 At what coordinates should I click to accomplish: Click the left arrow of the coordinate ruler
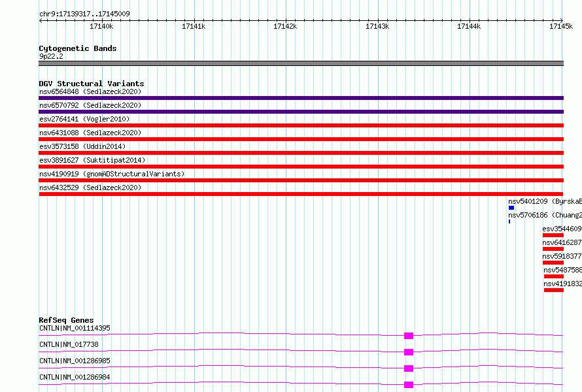tap(41, 20)
